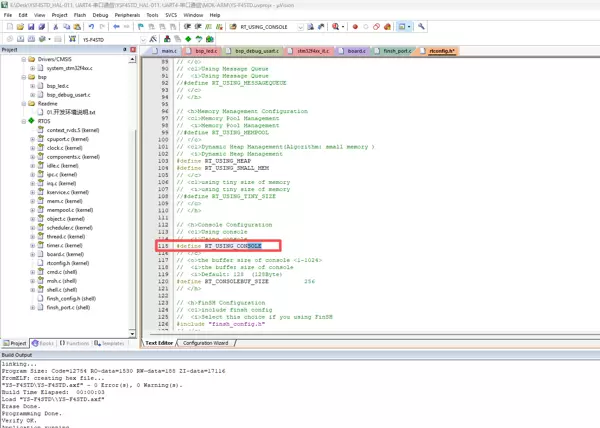
Task: Collapse the bsp folder in project tree
Action: pos(24,77)
